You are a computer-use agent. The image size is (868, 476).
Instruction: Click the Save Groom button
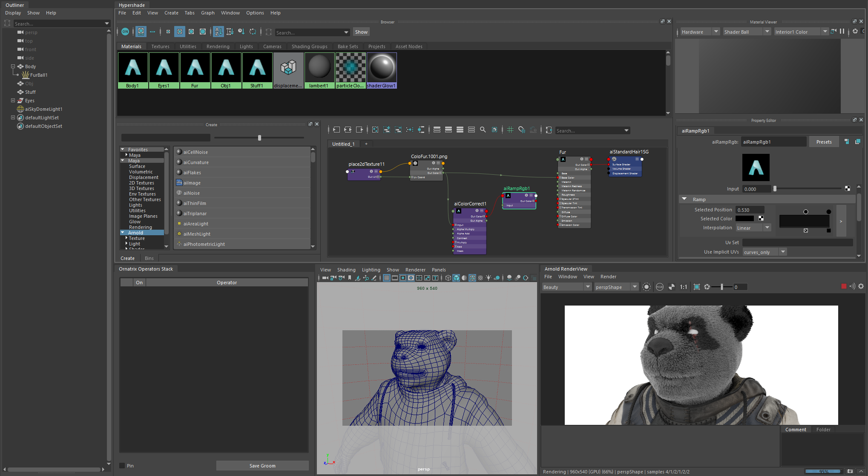point(262,466)
